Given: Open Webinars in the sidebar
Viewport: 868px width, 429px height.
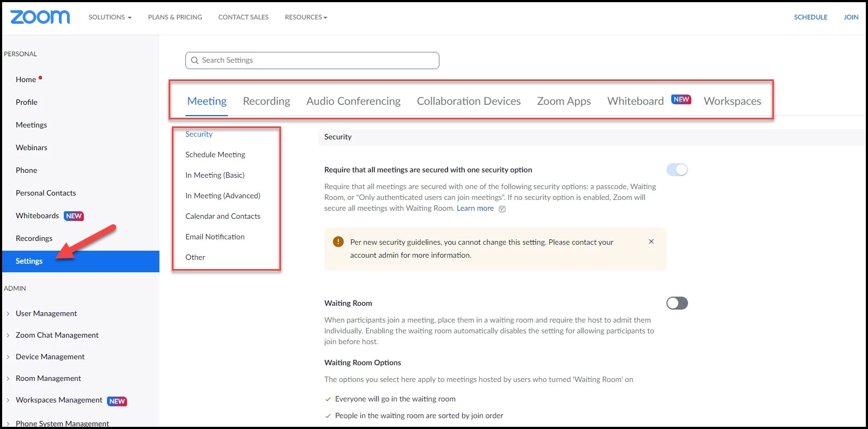Looking at the screenshot, I should (31, 148).
